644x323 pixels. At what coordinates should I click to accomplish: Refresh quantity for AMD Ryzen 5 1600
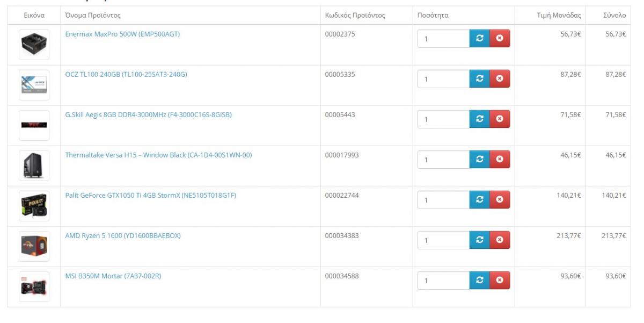click(x=480, y=240)
